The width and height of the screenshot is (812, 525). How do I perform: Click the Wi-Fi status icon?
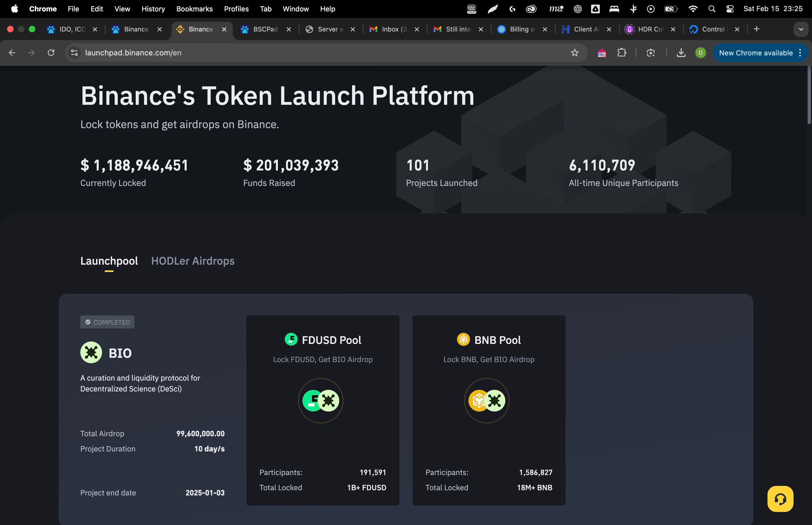pyautogui.click(x=693, y=9)
